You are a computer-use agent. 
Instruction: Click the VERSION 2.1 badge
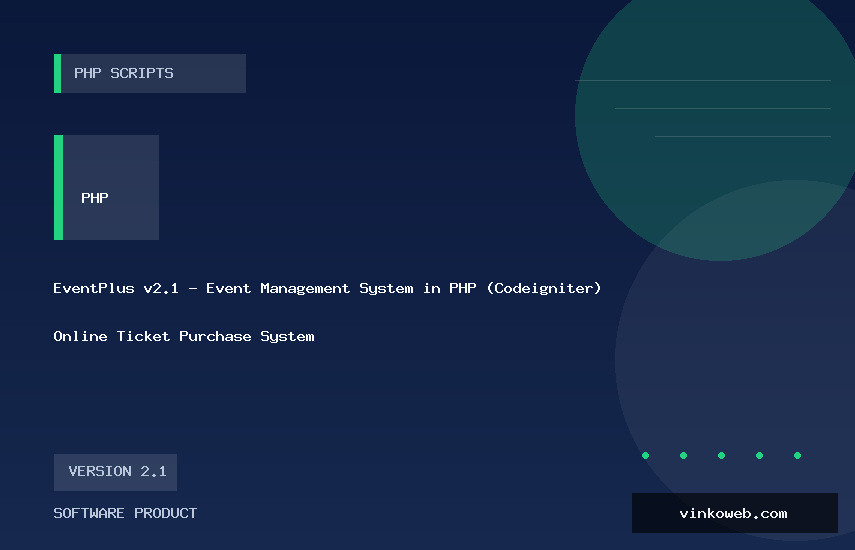click(116, 472)
